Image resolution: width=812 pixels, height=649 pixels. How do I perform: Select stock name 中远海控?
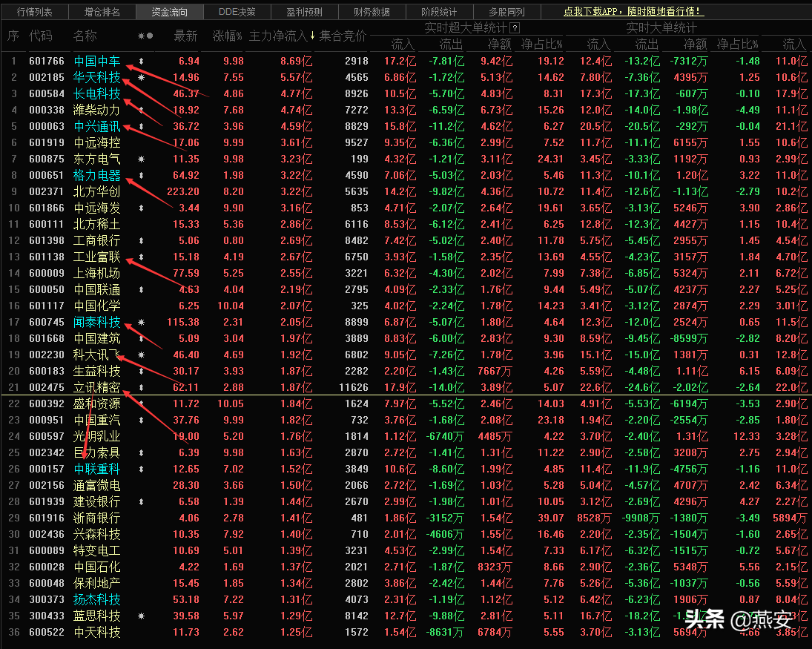point(97,143)
